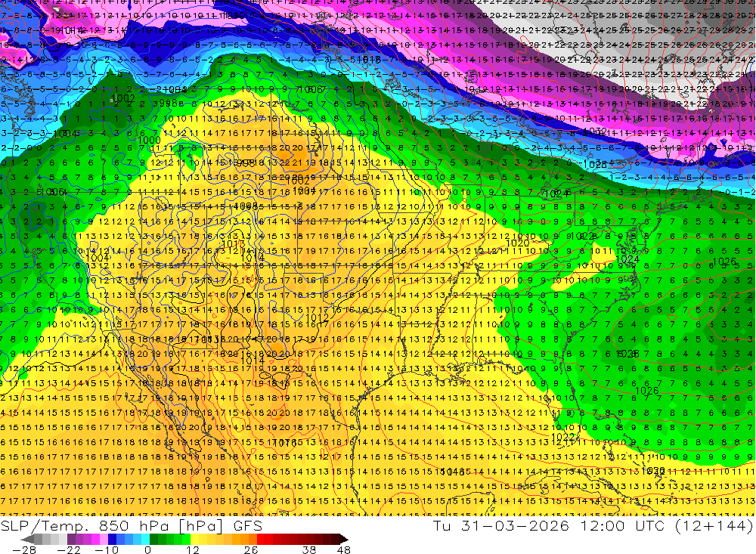Click the '1012' isobar label on the map
The height and width of the screenshot is (554, 756).
tap(318, 317)
